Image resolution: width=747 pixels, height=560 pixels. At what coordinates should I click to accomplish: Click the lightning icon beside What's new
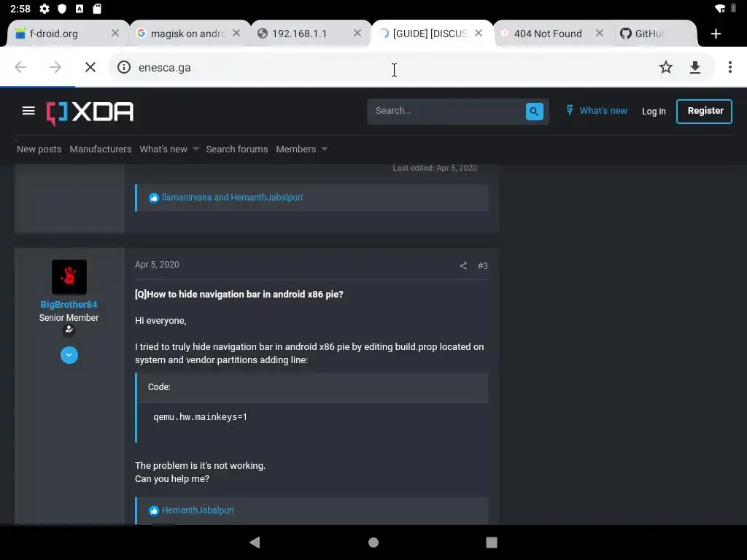coord(569,111)
